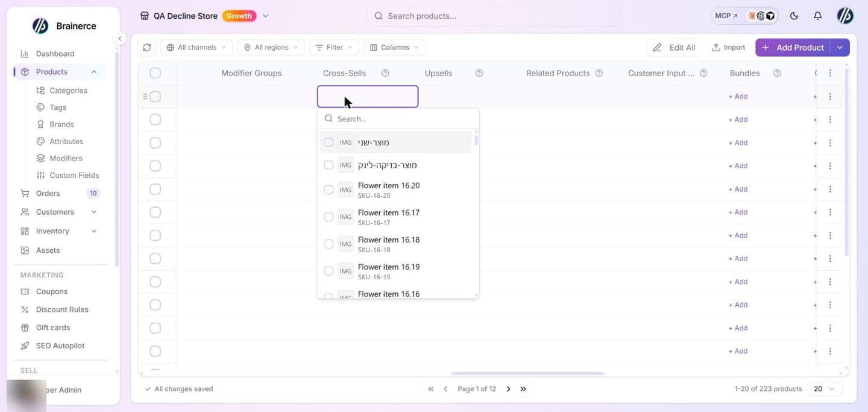Viewport: 868px width, 412px height.
Task: Open Coupons in the sidebar
Action: (52, 291)
